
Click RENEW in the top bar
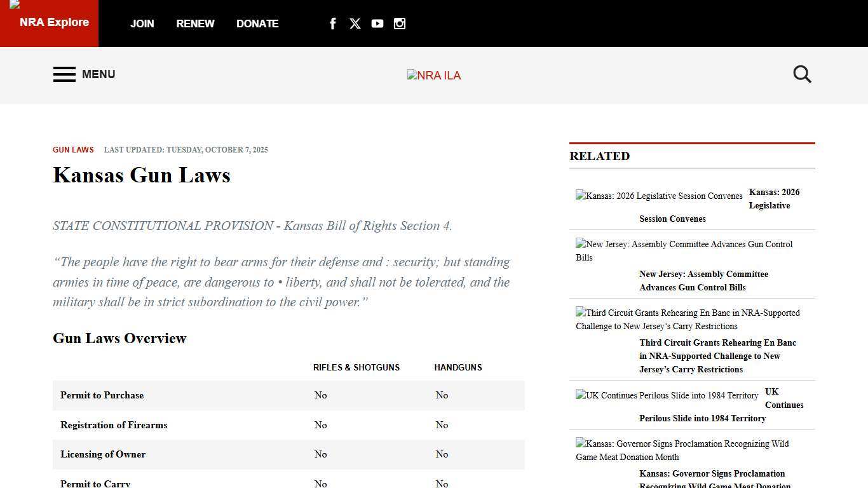(x=195, y=24)
